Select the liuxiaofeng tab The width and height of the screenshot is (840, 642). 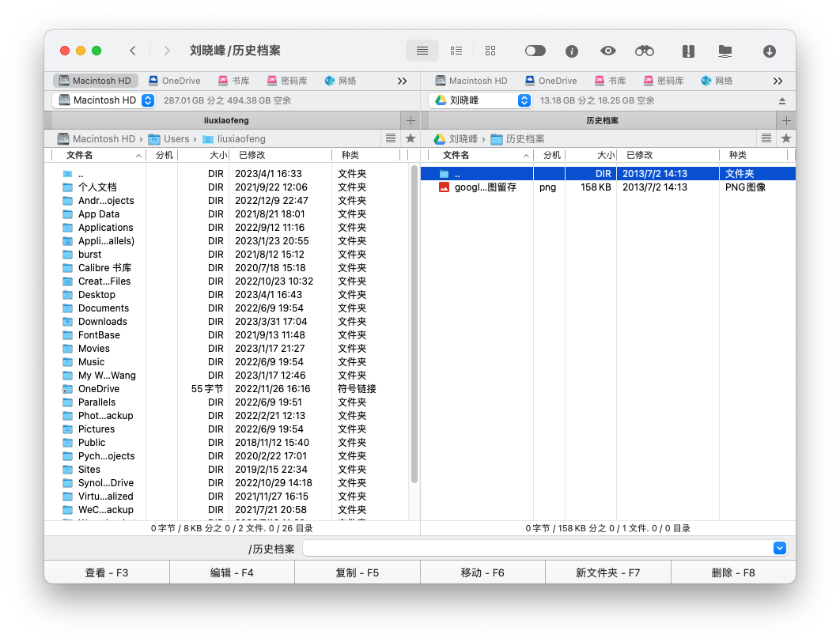point(226,120)
